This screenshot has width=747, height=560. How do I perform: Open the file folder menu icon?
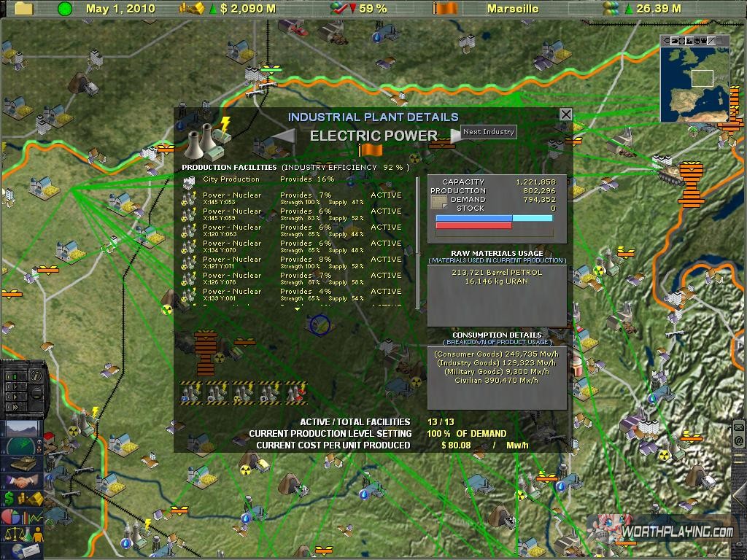pos(24,9)
